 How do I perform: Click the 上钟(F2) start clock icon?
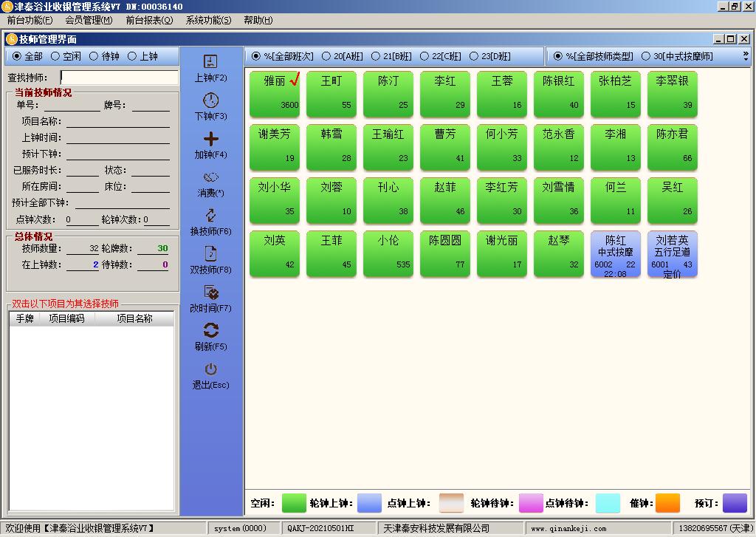[x=210, y=62]
